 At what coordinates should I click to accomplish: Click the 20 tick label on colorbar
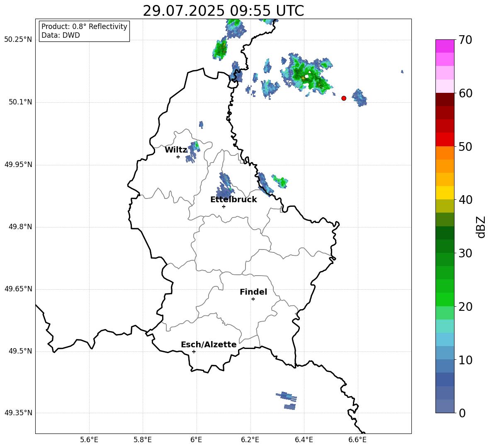[466, 306]
